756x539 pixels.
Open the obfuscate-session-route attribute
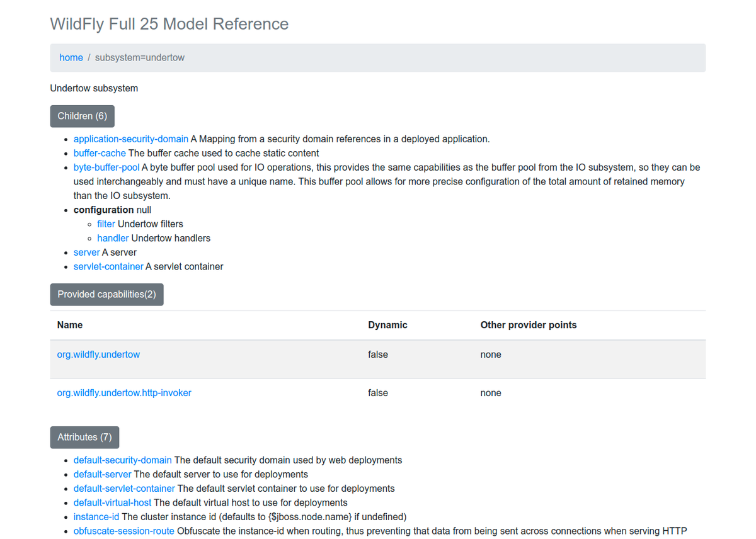pos(123,531)
